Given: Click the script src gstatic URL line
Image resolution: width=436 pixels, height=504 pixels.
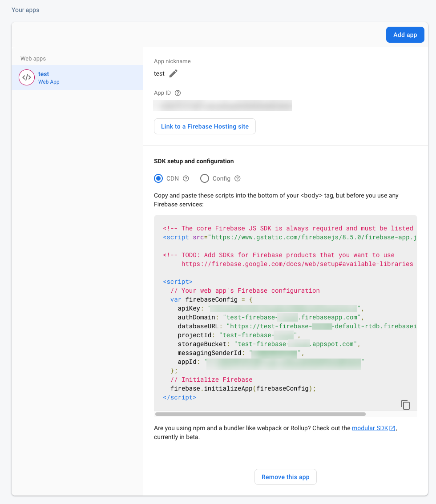Looking at the screenshot, I should [290, 237].
